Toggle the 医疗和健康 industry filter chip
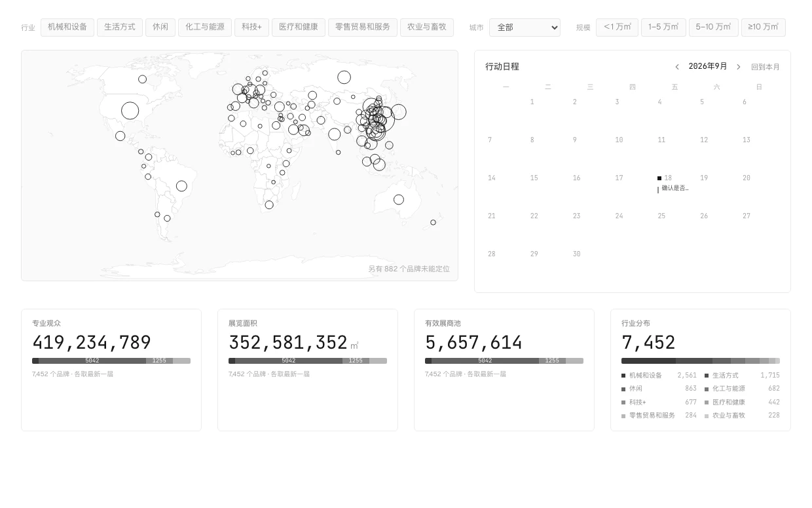Screen dimensions: 812x508 pyautogui.click(x=299, y=28)
